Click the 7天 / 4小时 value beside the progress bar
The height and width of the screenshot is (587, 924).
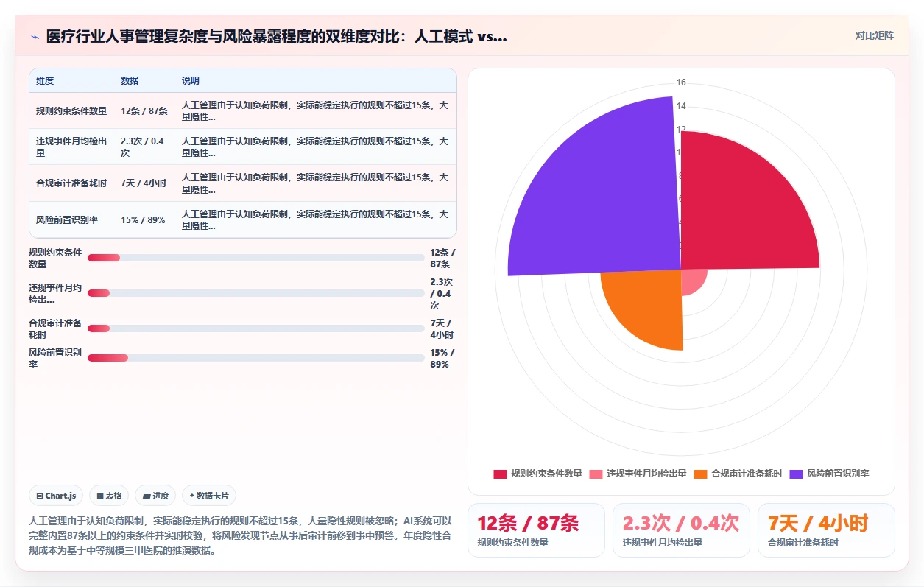click(x=442, y=328)
